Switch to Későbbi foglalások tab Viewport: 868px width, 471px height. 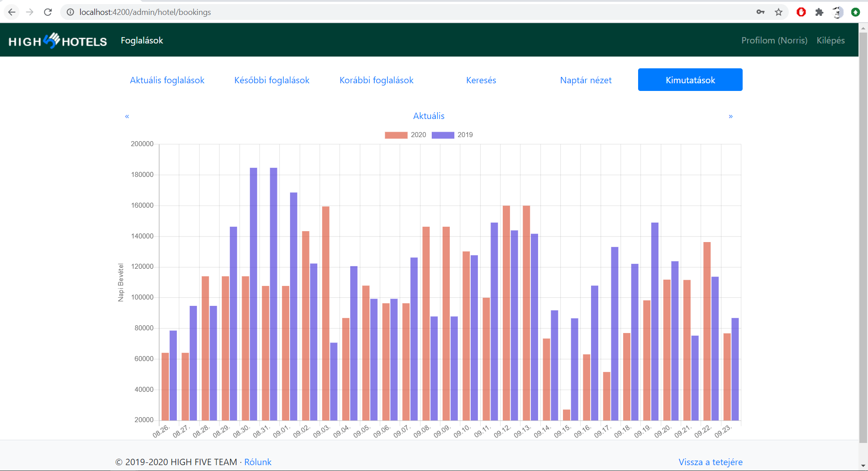click(272, 80)
